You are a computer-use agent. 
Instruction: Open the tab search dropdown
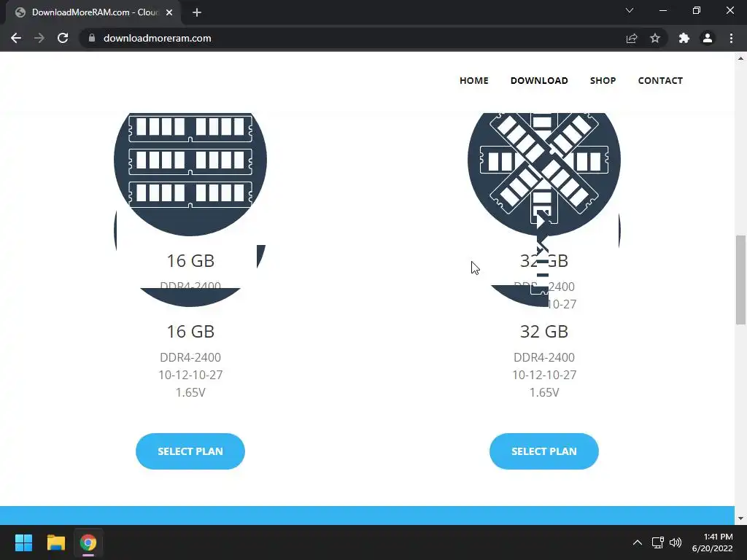point(630,10)
